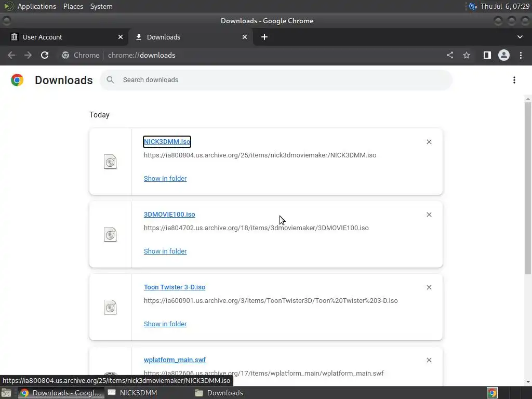Click the search magnifier icon in Downloads
Viewport: 532px width, 399px height.
pos(110,79)
